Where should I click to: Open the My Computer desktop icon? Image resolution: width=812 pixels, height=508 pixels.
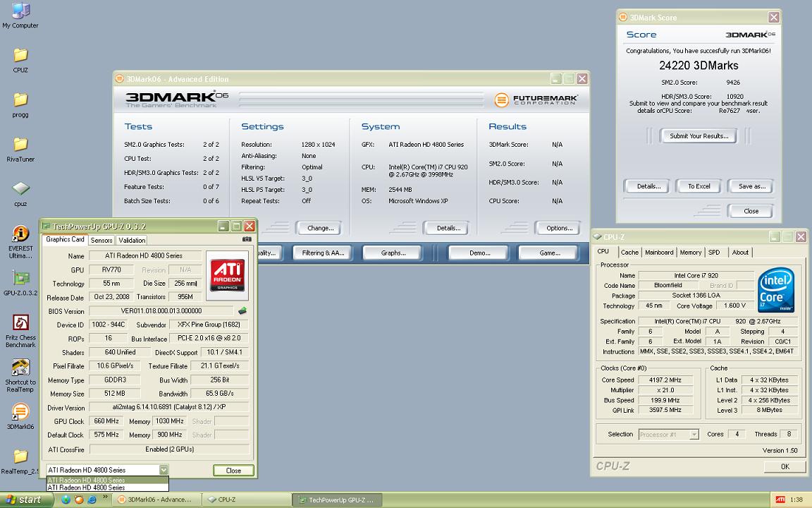(x=20, y=16)
